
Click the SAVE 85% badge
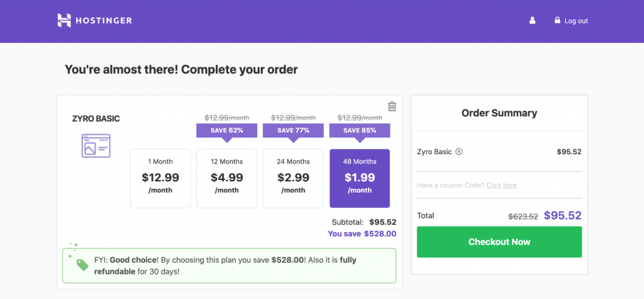(x=360, y=130)
